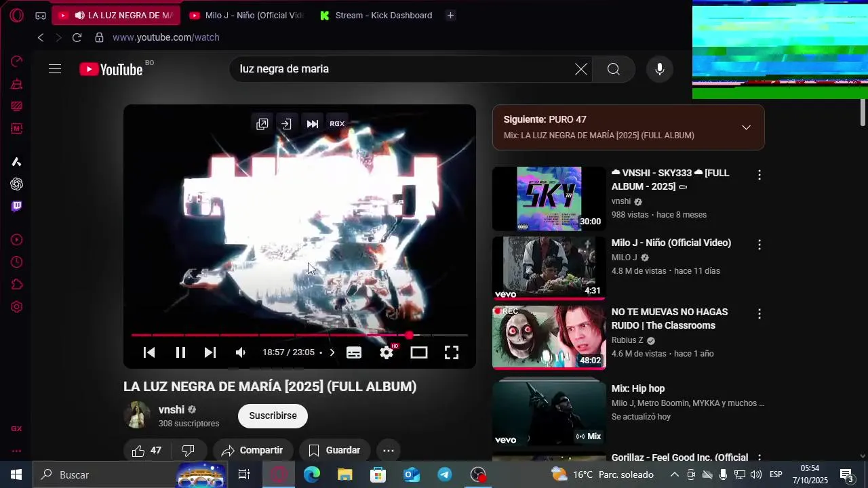The image size is (868, 488).
Task: Subscribe with Suscribirse button
Action: point(273,416)
